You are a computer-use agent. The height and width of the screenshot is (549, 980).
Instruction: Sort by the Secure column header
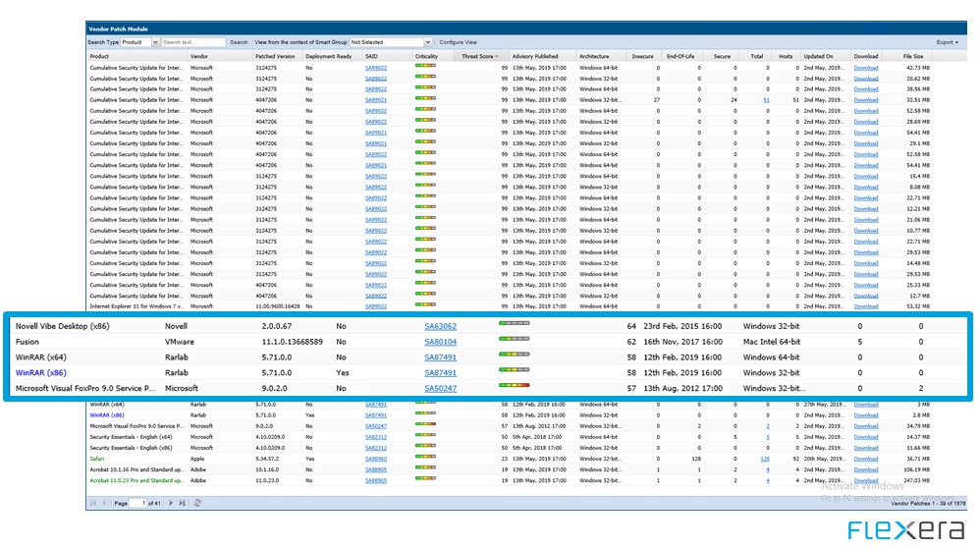(x=721, y=56)
